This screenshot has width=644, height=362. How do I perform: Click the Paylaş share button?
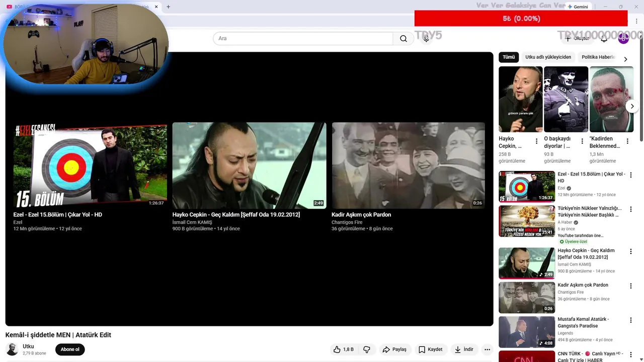click(394, 349)
